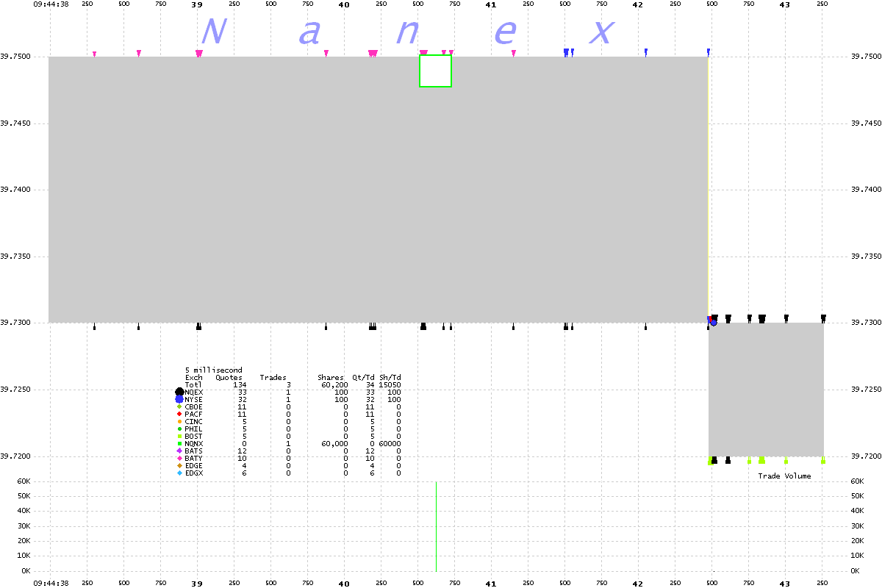
Task: Click the 60K trade volume spike bar
Action: point(437,526)
